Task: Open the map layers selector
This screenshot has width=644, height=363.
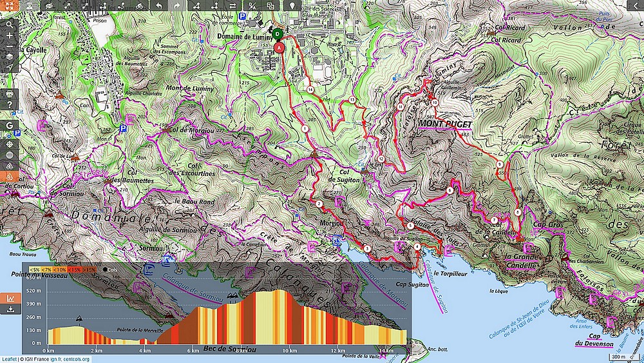Action: tap(9, 57)
